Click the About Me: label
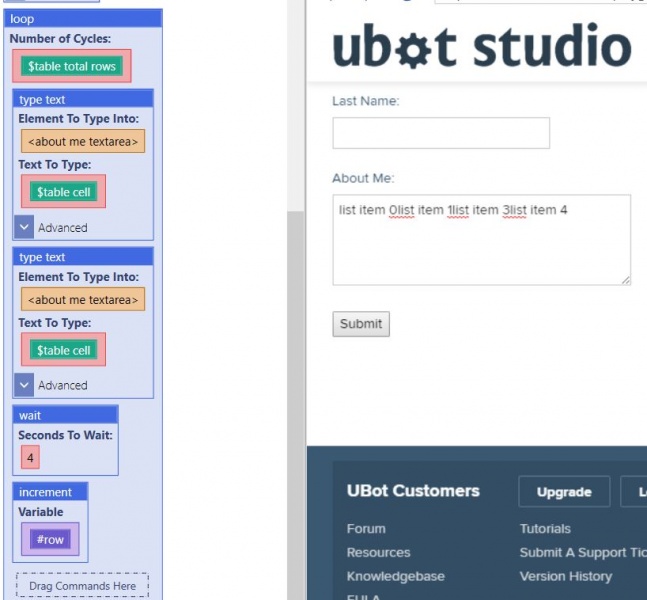 (363, 178)
